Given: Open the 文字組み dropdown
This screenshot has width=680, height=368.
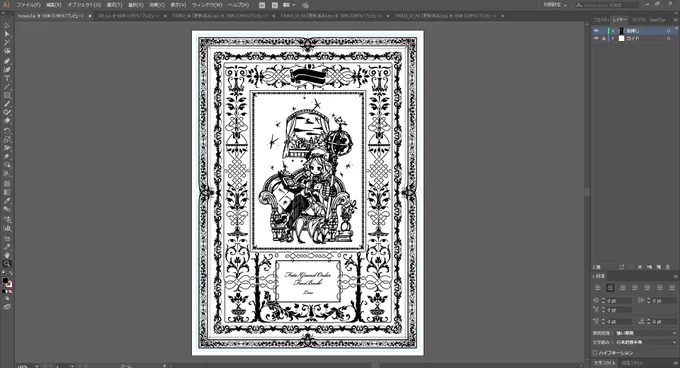Looking at the screenshot, I should [646, 342].
